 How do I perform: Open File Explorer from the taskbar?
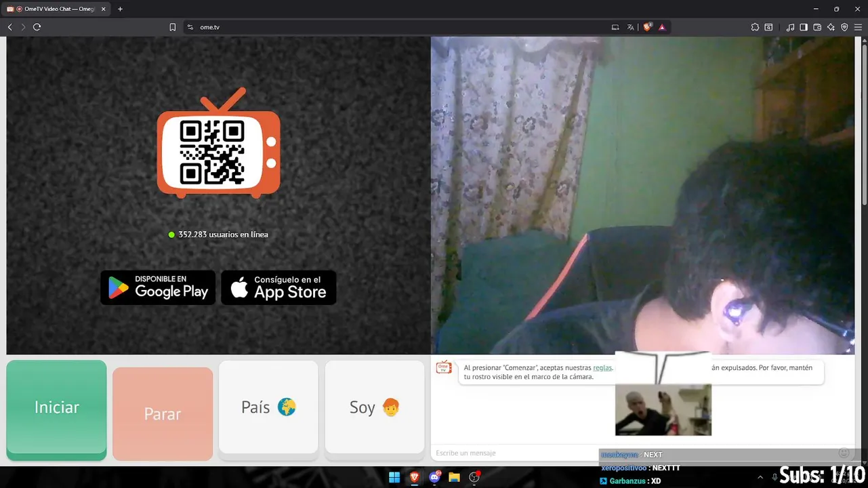[454, 477]
